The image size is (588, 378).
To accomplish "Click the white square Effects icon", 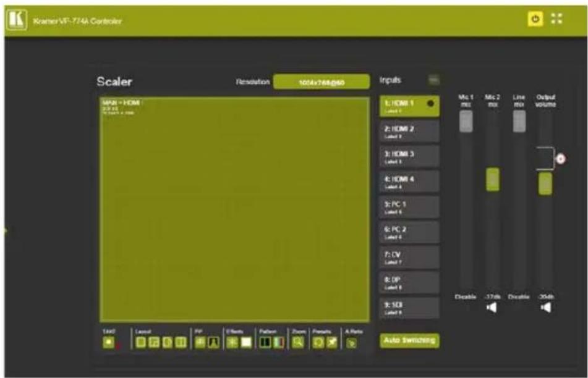I will click(246, 342).
